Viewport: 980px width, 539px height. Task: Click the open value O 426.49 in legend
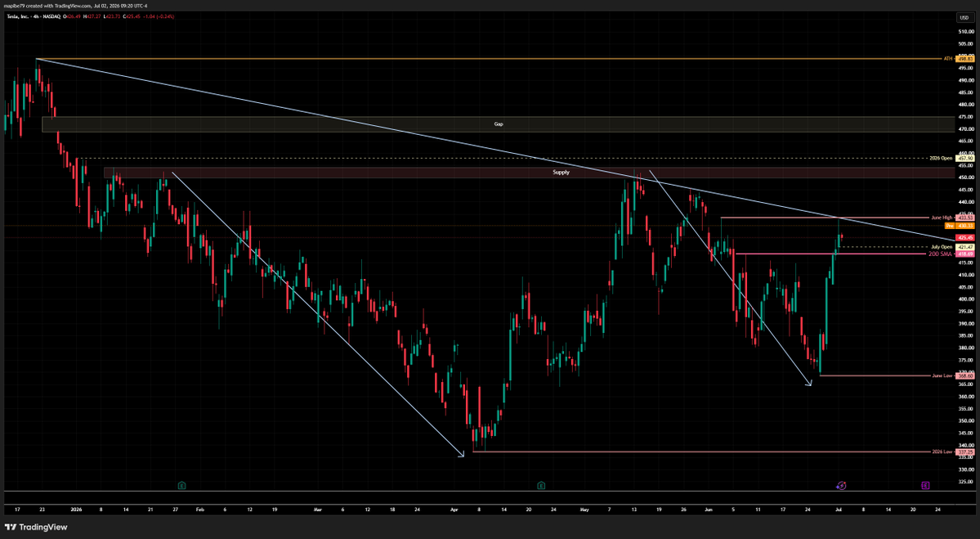tap(72, 16)
